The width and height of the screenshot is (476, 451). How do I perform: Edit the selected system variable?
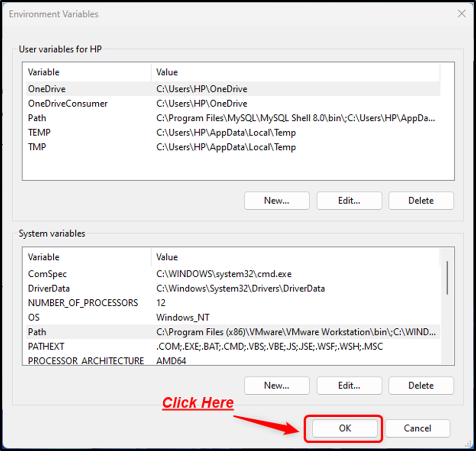coord(349,385)
